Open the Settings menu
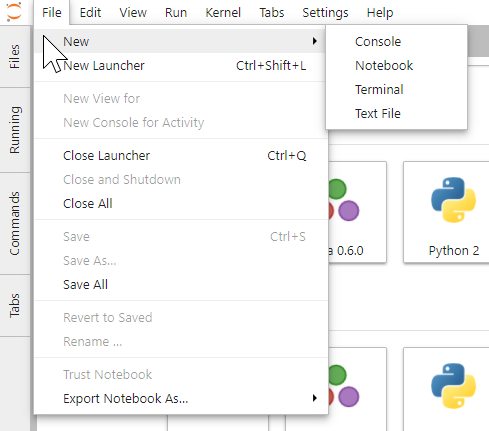 [325, 12]
